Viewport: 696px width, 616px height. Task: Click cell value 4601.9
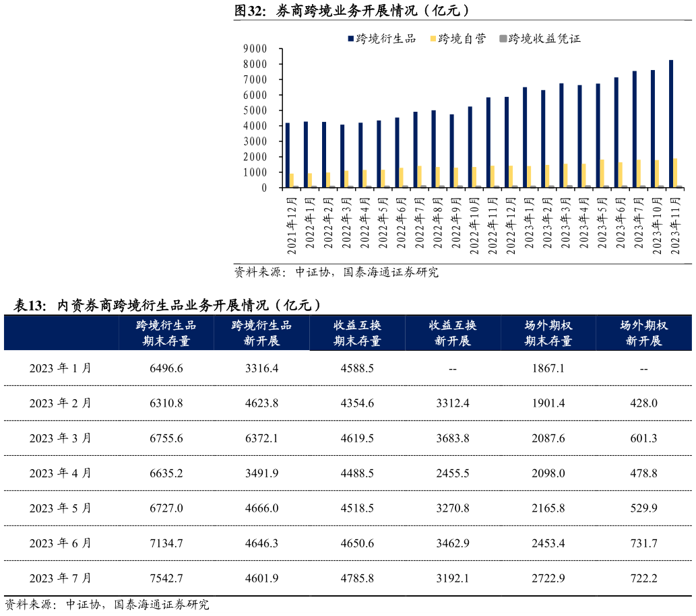coord(261,579)
